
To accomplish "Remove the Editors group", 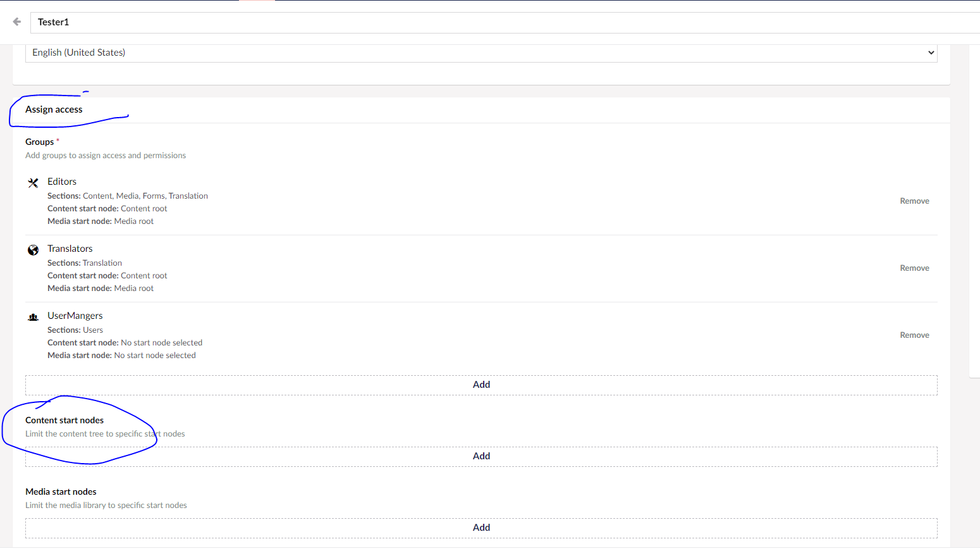I will [x=914, y=201].
